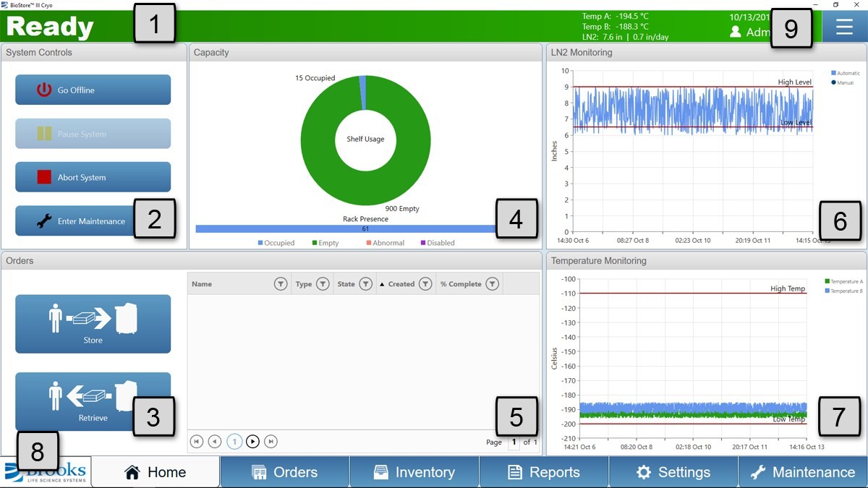
Task: Sort orders by Created column header
Action: tap(401, 284)
